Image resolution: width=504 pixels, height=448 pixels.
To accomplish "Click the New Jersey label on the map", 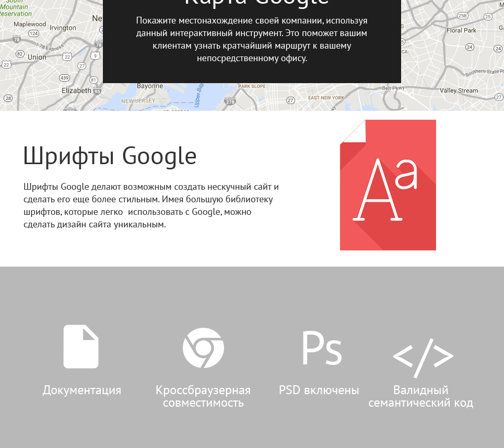I will (138, 101).
